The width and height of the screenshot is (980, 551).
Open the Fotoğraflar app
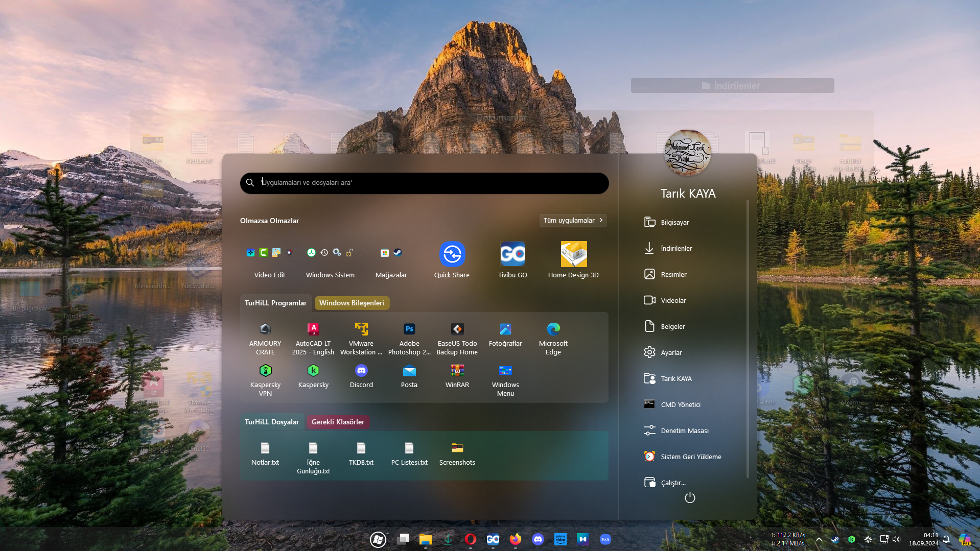pyautogui.click(x=505, y=334)
